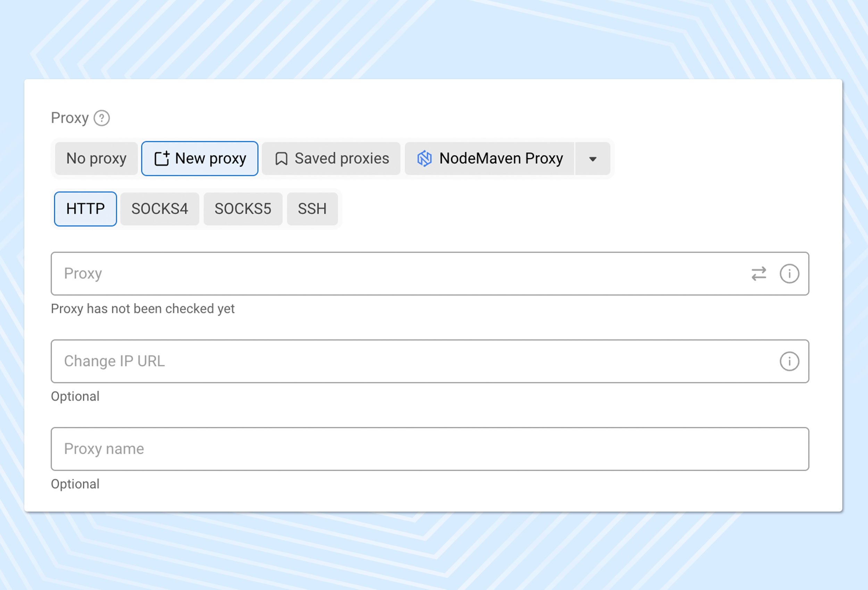Switch to the New proxy tab
868x590 pixels.
(x=200, y=158)
